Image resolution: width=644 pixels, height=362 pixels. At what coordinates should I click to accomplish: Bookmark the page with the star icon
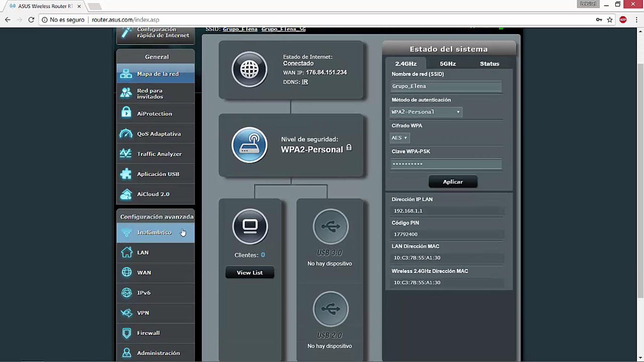click(610, 20)
